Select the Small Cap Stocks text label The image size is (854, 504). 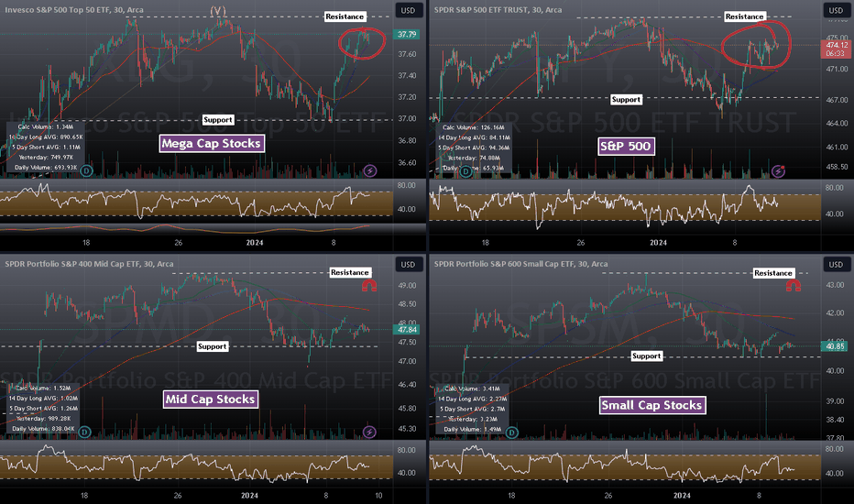tap(651, 405)
